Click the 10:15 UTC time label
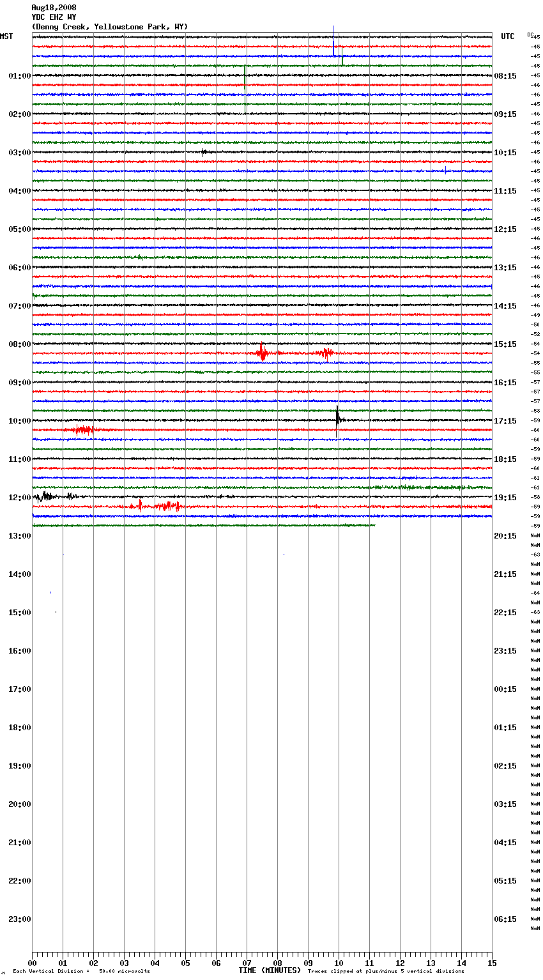Screen dimensions: 543x980 point(505,153)
